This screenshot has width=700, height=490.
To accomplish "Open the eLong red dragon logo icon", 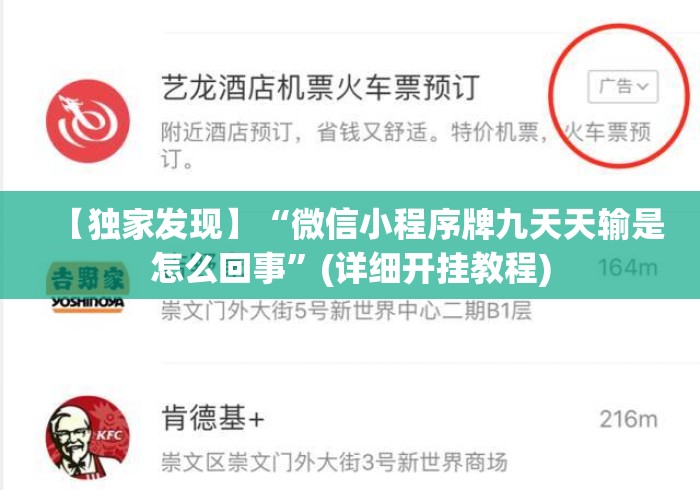I will point(88,121).
